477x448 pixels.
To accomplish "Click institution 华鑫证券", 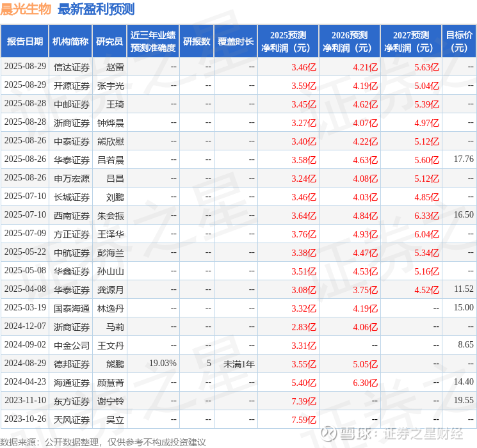I will pyautogui.click(x=72, y=271).
